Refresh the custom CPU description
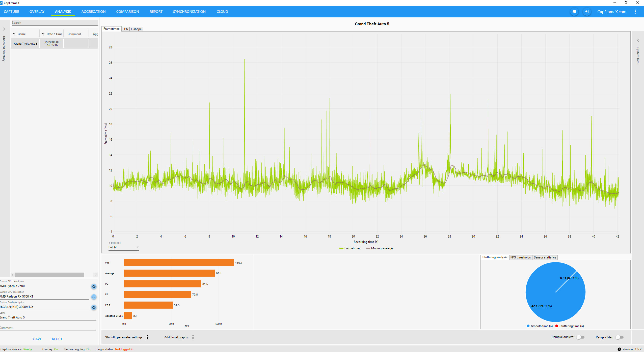644x352 pixels. pos(94,286)
